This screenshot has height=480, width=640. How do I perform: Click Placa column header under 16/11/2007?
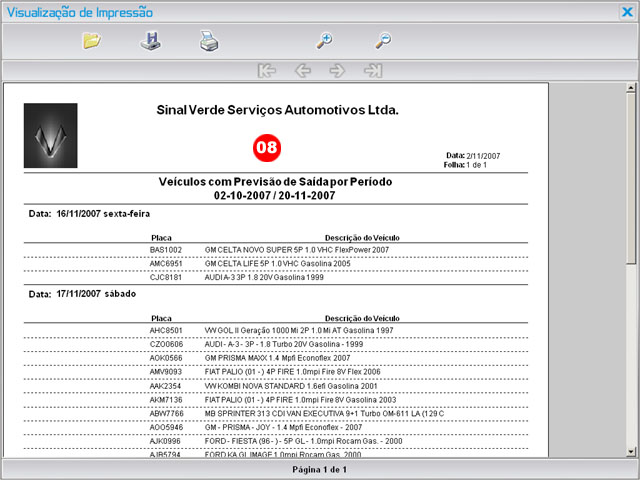coord(161,238)
